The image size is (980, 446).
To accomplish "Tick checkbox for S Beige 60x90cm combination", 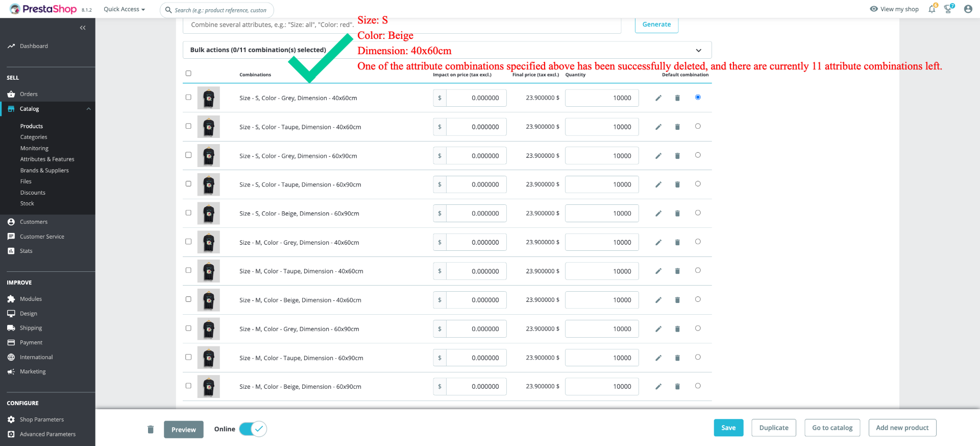I will click(x=188, y=213).
